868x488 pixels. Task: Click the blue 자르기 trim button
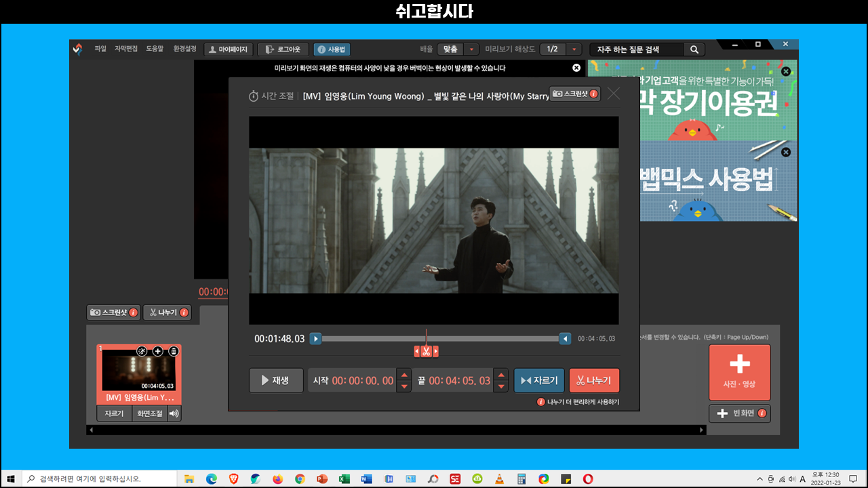point(539,380)
